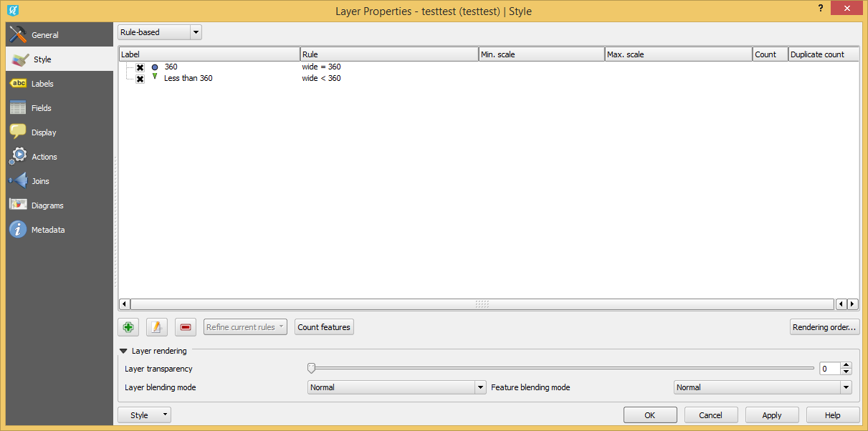This screenshot has height=431, width=868.
Task: Confirm with the OK button
Action: click(650, 415)
